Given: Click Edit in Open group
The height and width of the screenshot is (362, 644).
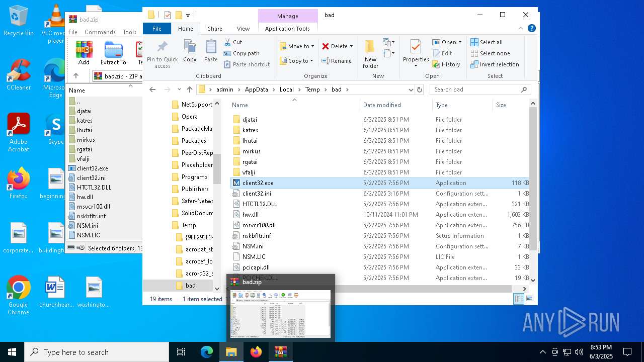Looking at the screenshot, I should click(442, 53).
